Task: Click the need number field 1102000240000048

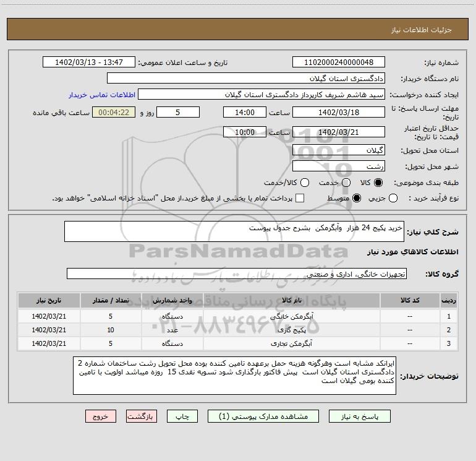Action: pyautogui.click(x=339, y=62)
